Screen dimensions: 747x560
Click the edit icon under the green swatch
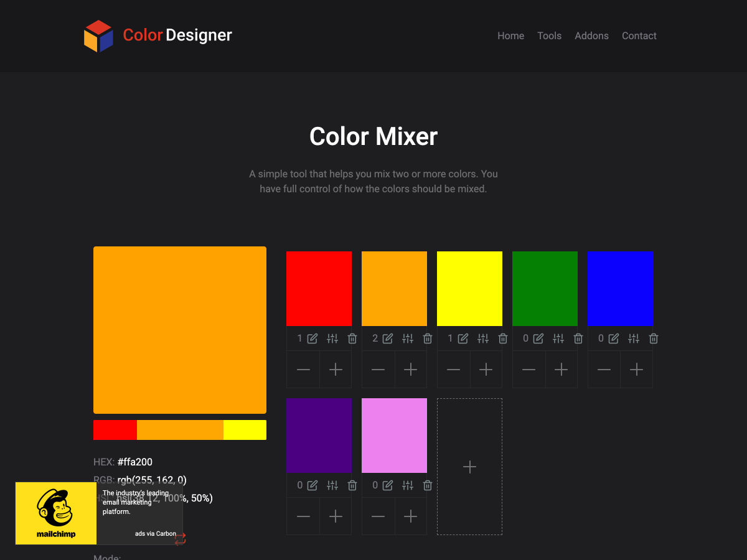tap(538, 338)
